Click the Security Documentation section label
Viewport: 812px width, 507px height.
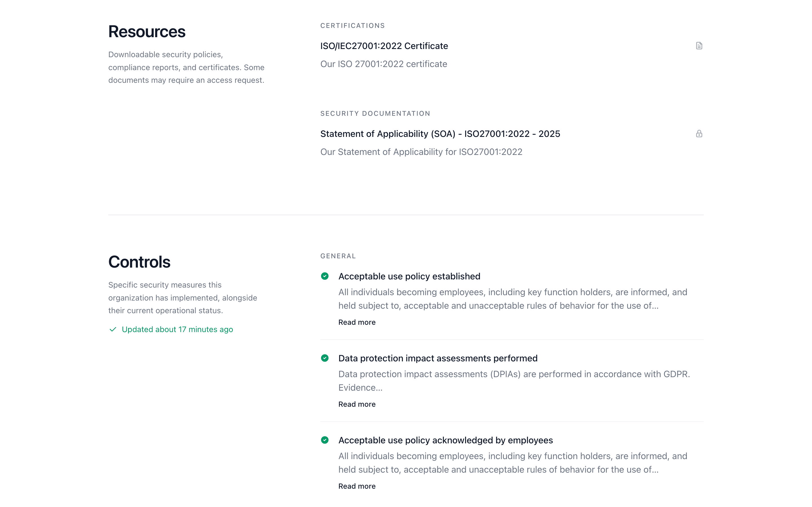pyautogui.click(x=375, y=113)
